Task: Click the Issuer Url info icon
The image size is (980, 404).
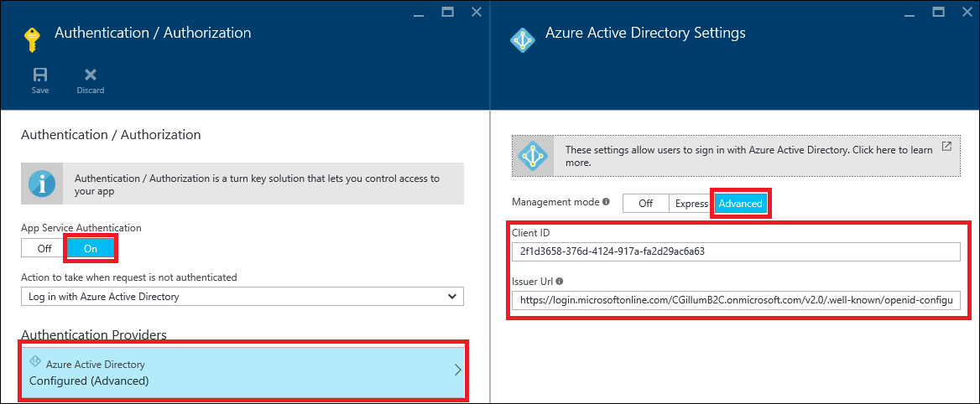Action: [x=559, y=282]
